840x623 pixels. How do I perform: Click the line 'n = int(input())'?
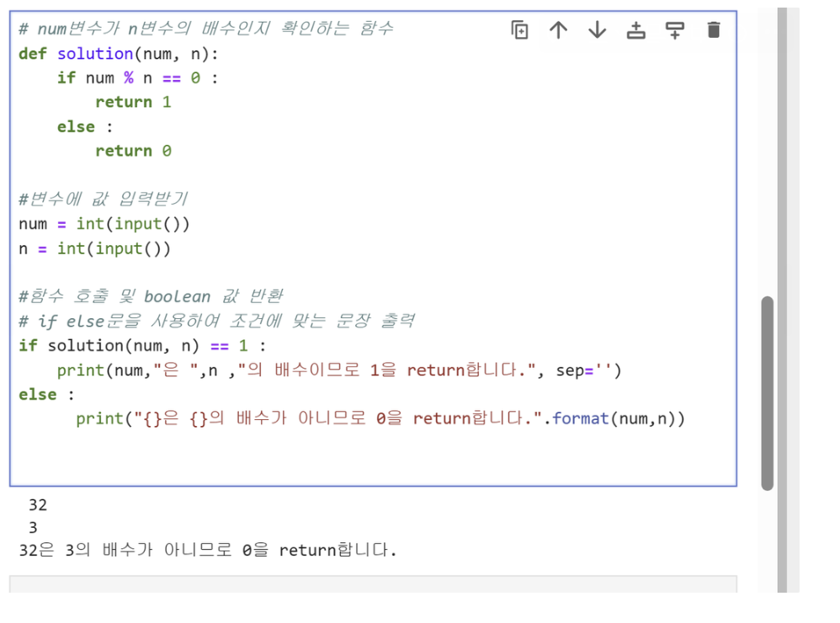coord(95,248)
